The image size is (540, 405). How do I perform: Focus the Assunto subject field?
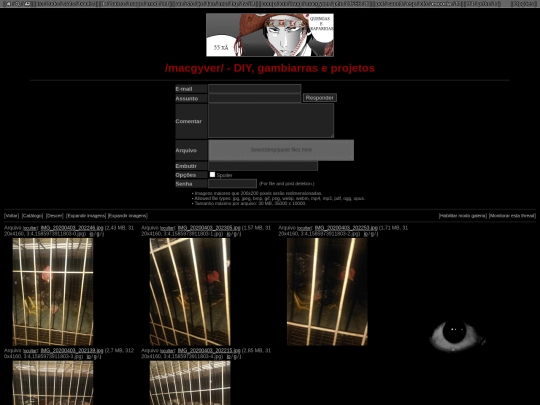tap(255, 98)
